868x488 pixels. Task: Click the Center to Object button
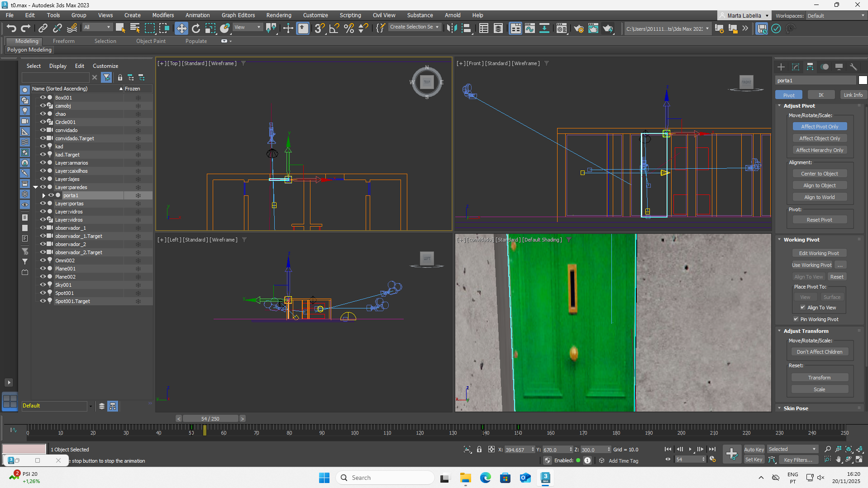click(x=819, y=174)
